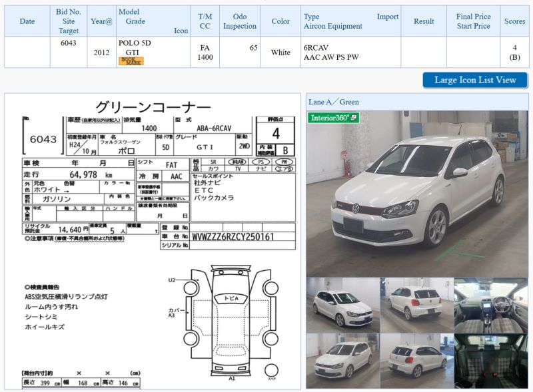
Task: Open the rear view thumbnail with red taillights
Action: 417,305
